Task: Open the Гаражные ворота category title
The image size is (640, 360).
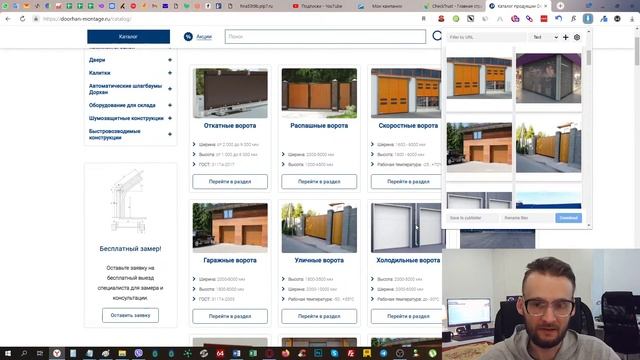Action: [x=230, y=260]
